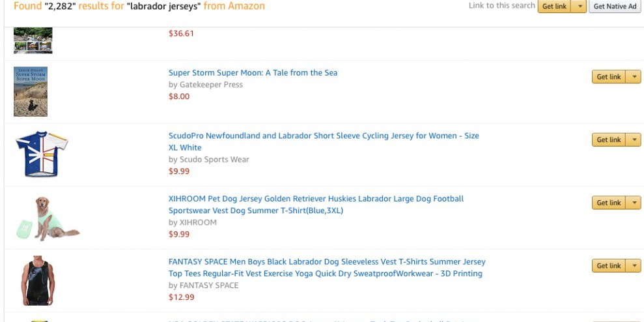Open Super Storm Super Moon title link
This screenshot has width=644, height=322.
tap(253, 73)
